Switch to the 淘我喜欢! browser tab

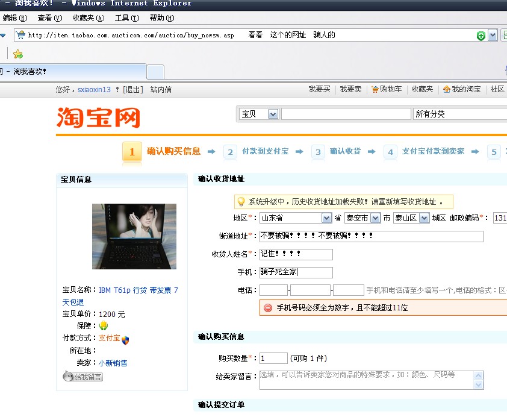tap(73, 72)
